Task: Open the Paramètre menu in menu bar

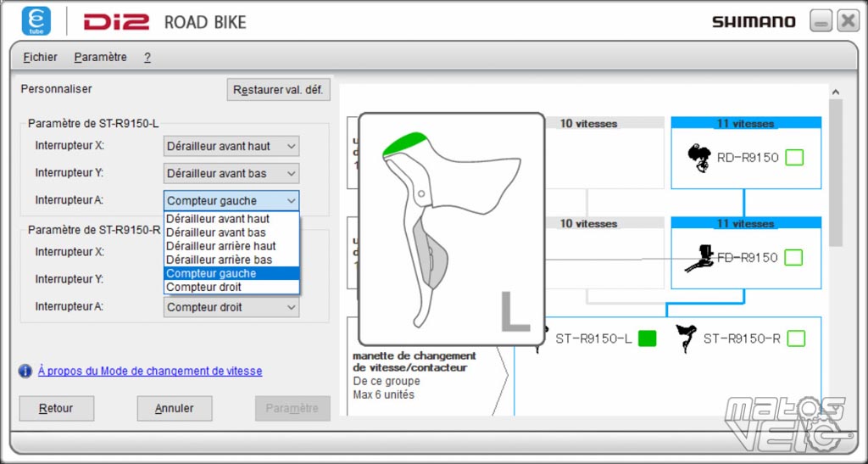Action: click(101, 57)
